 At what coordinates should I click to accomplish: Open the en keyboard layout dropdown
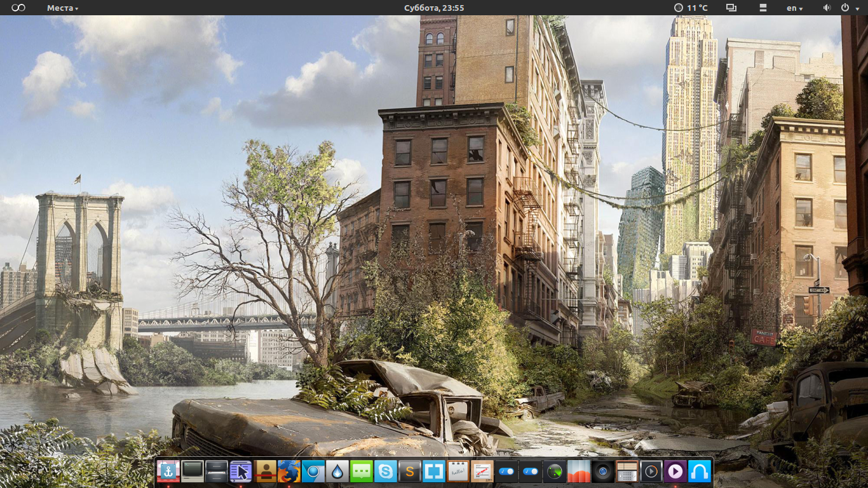pyautogui.click(x=794, y=8)
